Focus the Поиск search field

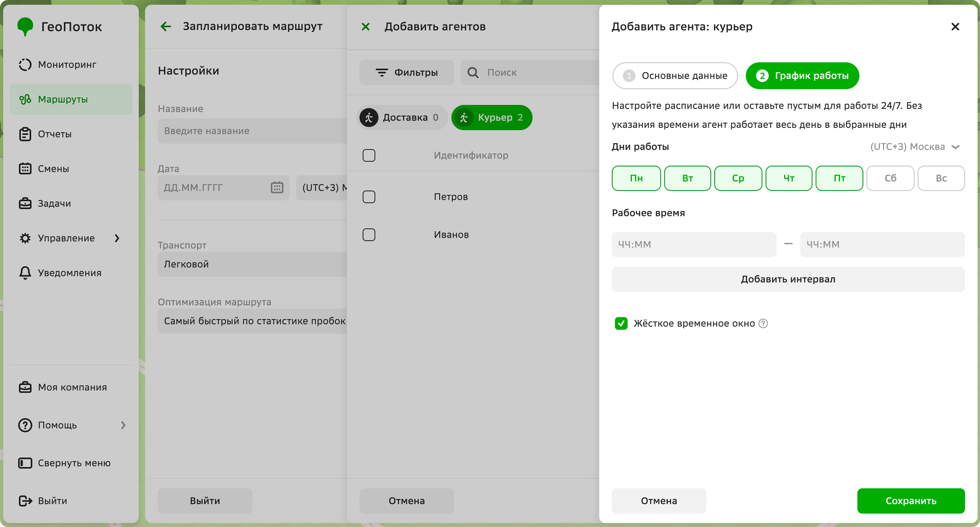point(530,72)
